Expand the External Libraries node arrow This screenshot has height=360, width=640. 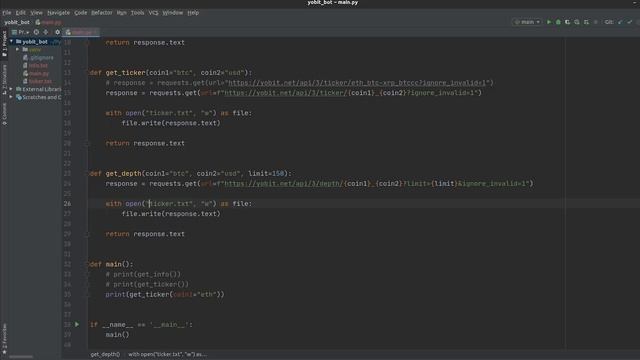[11, 89]
